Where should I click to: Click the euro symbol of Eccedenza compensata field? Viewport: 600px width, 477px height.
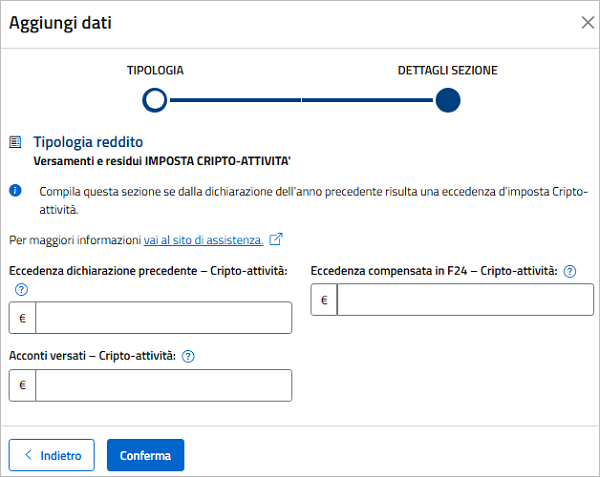click(324, 299)
